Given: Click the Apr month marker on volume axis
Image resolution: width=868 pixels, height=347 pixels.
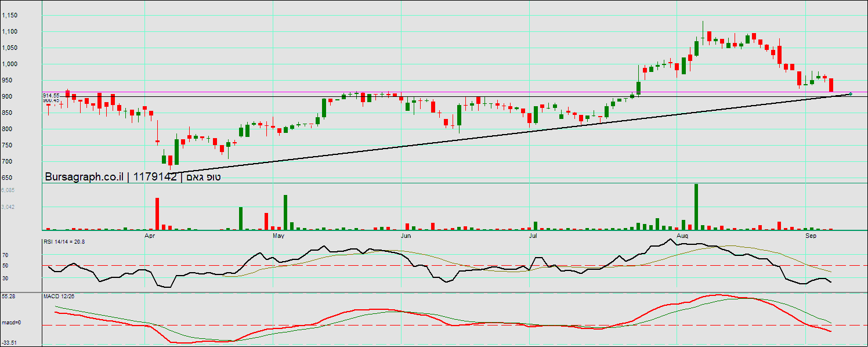Looking at the screenshot, I should (150, 236).
